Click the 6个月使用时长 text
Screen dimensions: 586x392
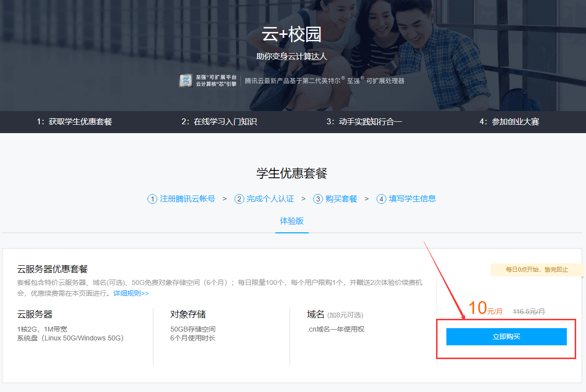[193, 338]
